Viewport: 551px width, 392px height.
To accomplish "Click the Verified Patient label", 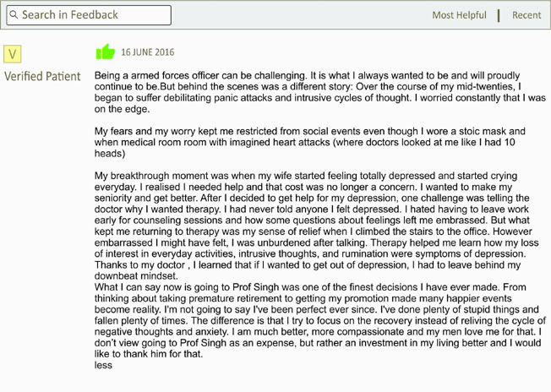I will 42,76.
